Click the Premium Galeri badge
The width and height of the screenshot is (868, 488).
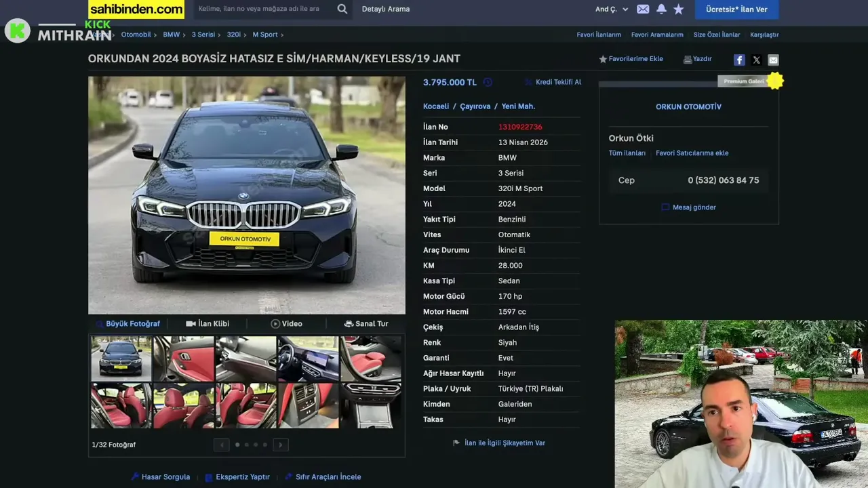[749, 81]
